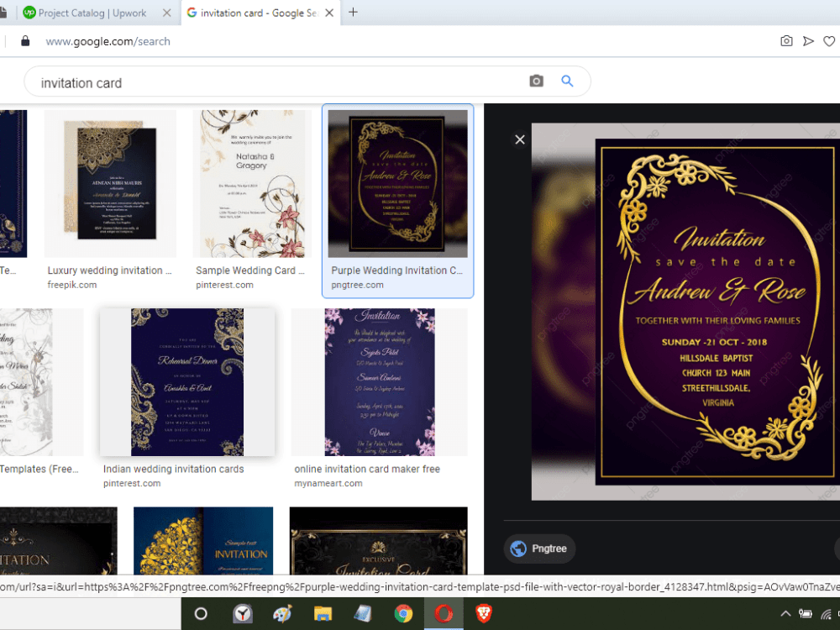Image resolution: width=840 pixels, height=630 pixels.
Task: Click the battery power tray icon
Action: pyautogui.click(x=806, y=614)
